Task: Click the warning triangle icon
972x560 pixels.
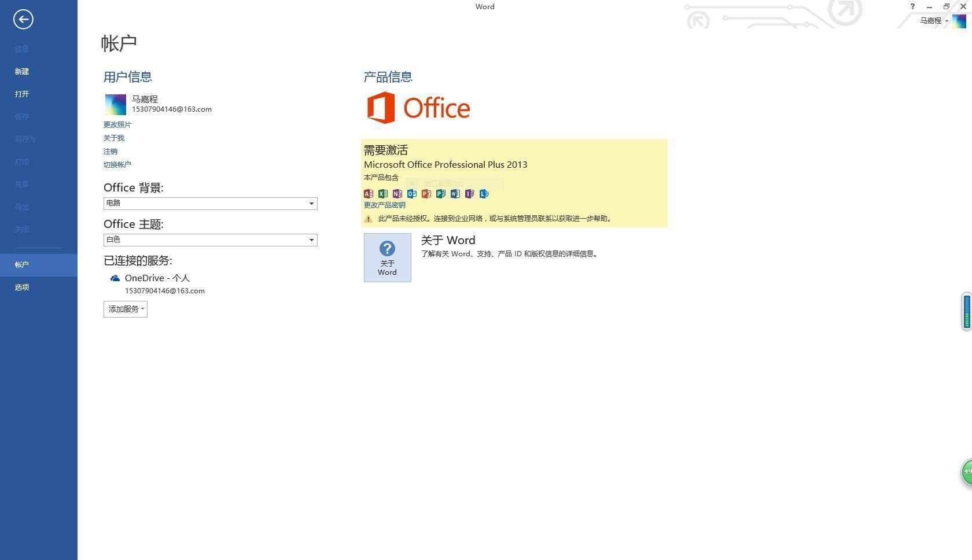Action: pos(369,219)
